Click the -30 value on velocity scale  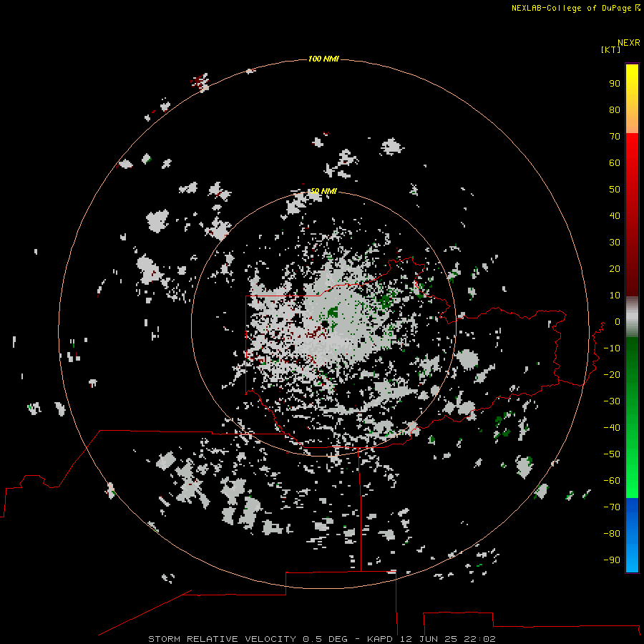pyautogui.click(x=612, y=401)
